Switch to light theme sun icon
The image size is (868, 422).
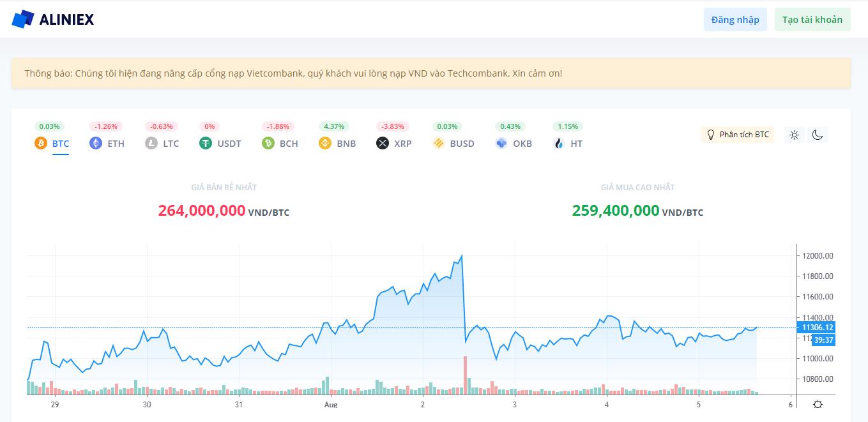[x=794, y=135]
